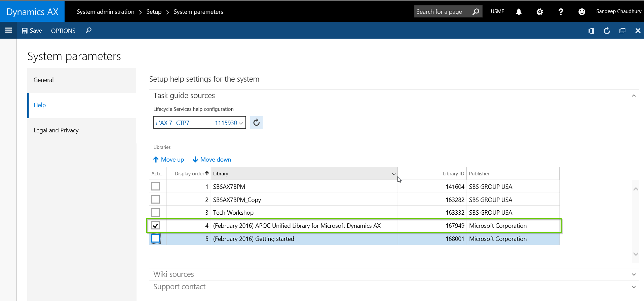Viewport: 644px width, 301px height.
Task: Expand the Support contact section
Action: tap(634, 287)
